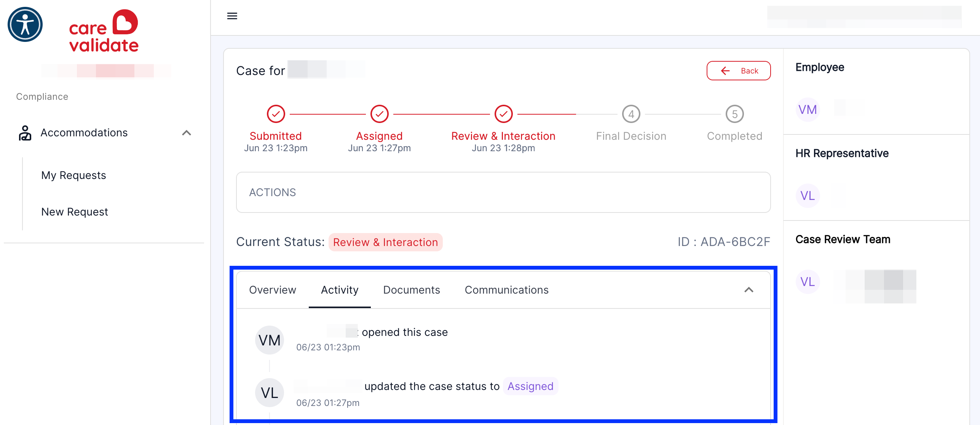Open New Request
Viewport: 980px width, 425px height.
coord(75,212)
